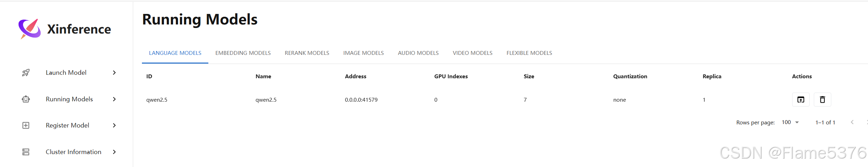868x167 pixels.
Task: Click the qwen2.5 ID cell
Action: (x=157, y=100)
